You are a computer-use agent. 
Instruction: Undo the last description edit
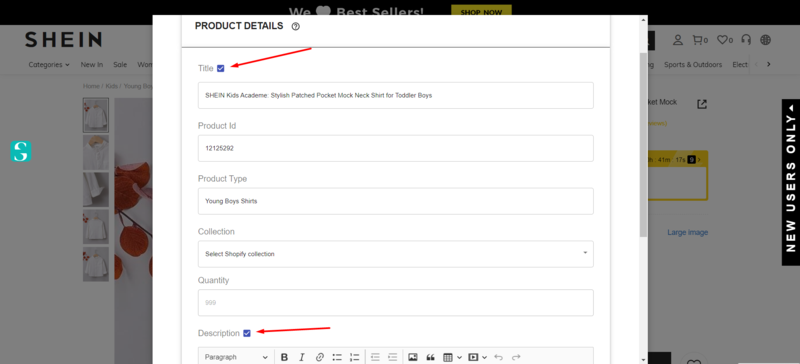[x=498, y=357]
